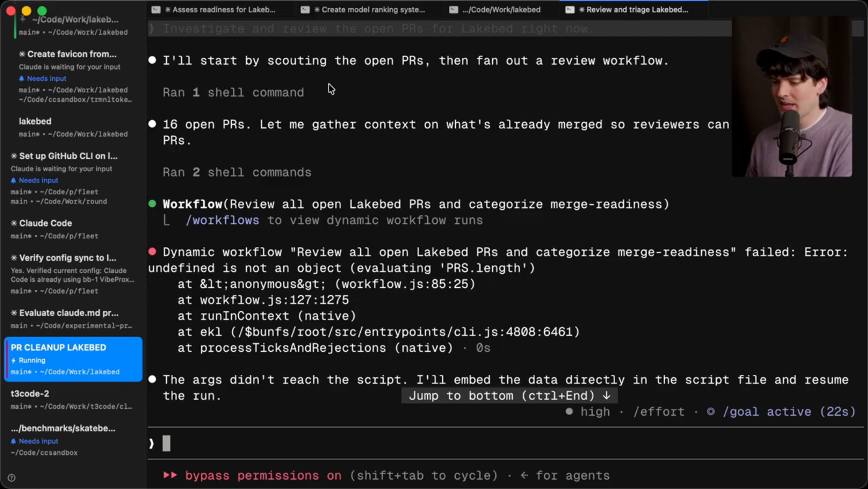The image size is (868, 489).
Task: Click the webcam video thumbnail of the presenter
Action: tap(792, 97)
